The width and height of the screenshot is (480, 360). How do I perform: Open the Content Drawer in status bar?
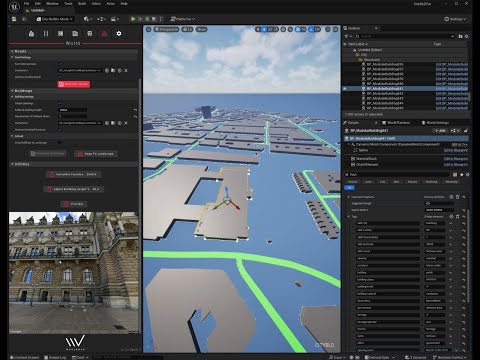click(25, 357)
